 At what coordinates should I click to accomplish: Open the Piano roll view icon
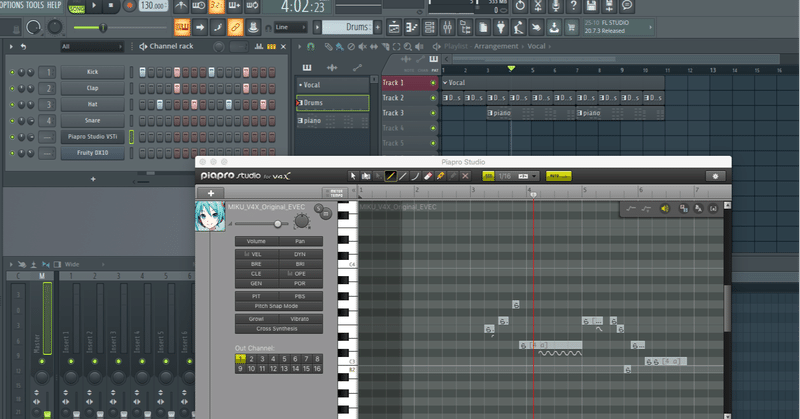(412, 28)
